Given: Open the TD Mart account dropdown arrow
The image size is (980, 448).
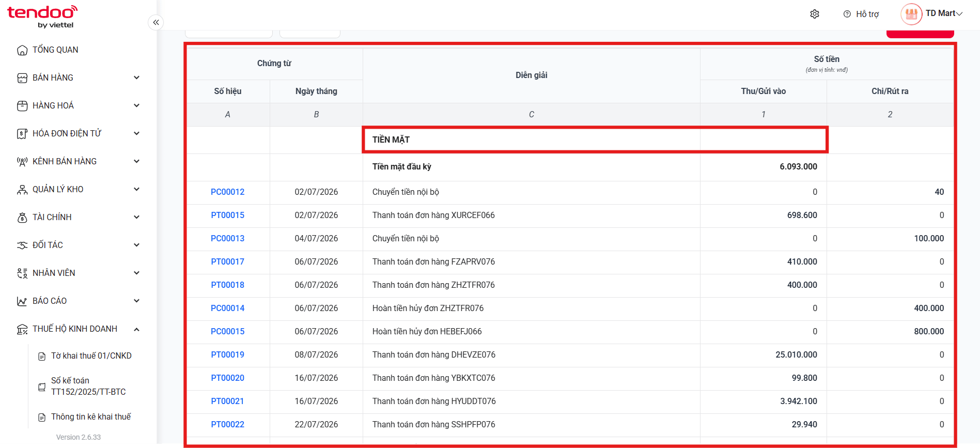Looking at the screenshot, I should tap(959, 14).
